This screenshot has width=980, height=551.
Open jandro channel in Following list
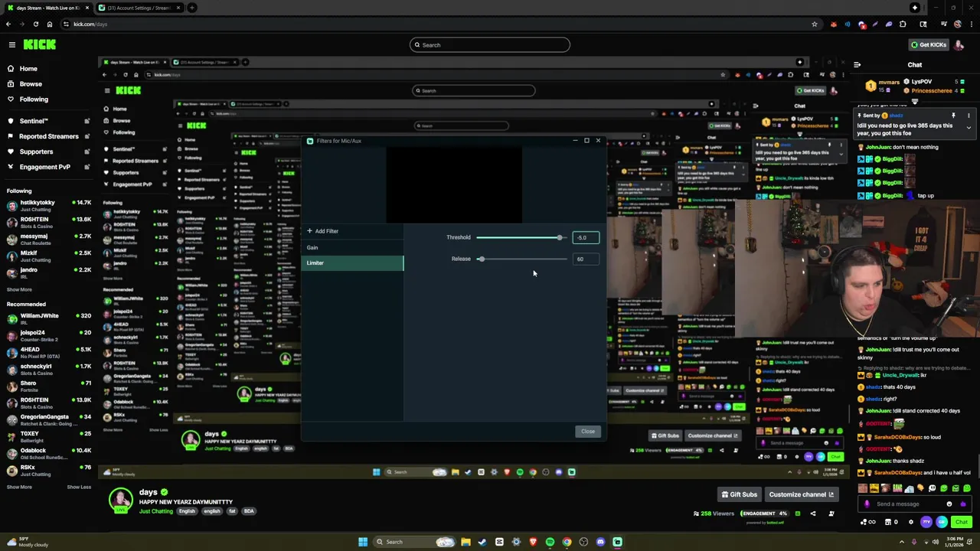point(48,272)
